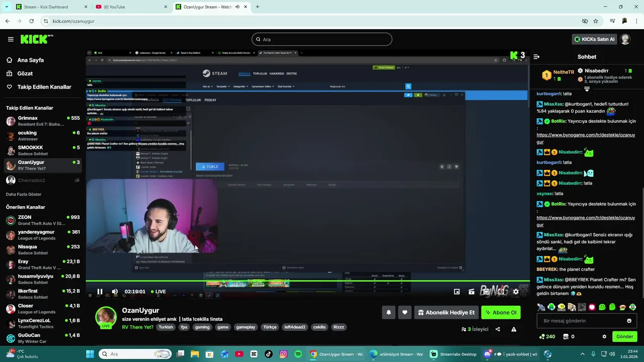This screenshot has height=362, width=644.
Task: Expand Daha Fazla Göster in sidebar
Action: click(x=24, y=194)
